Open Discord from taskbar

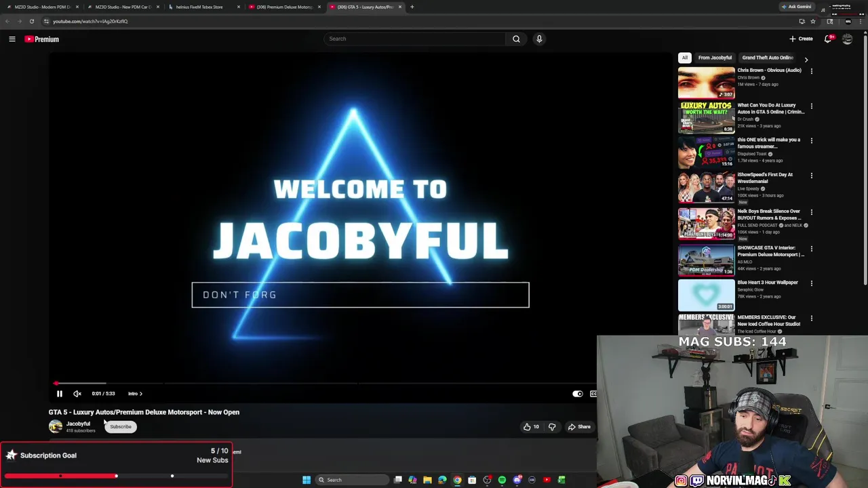coord(517,480)
